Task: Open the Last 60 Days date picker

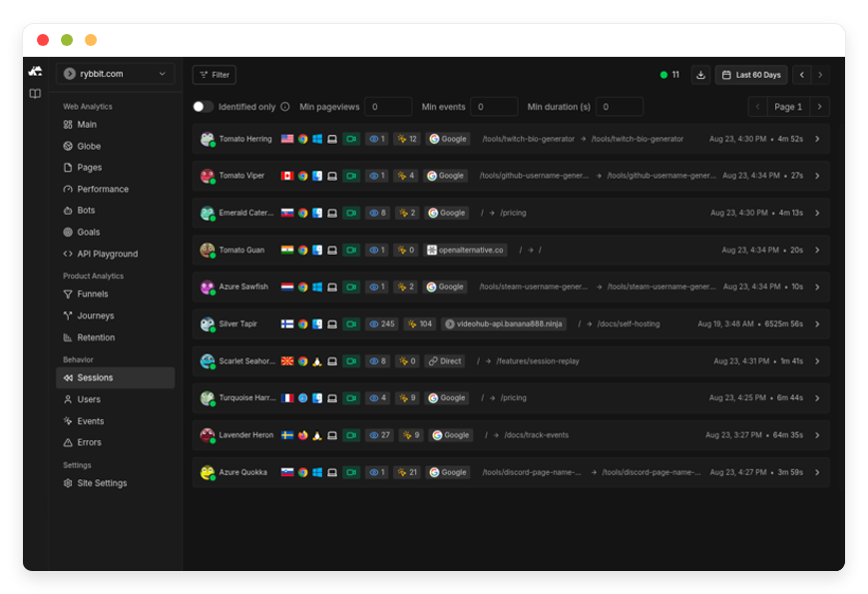Action: click(750, 75)
